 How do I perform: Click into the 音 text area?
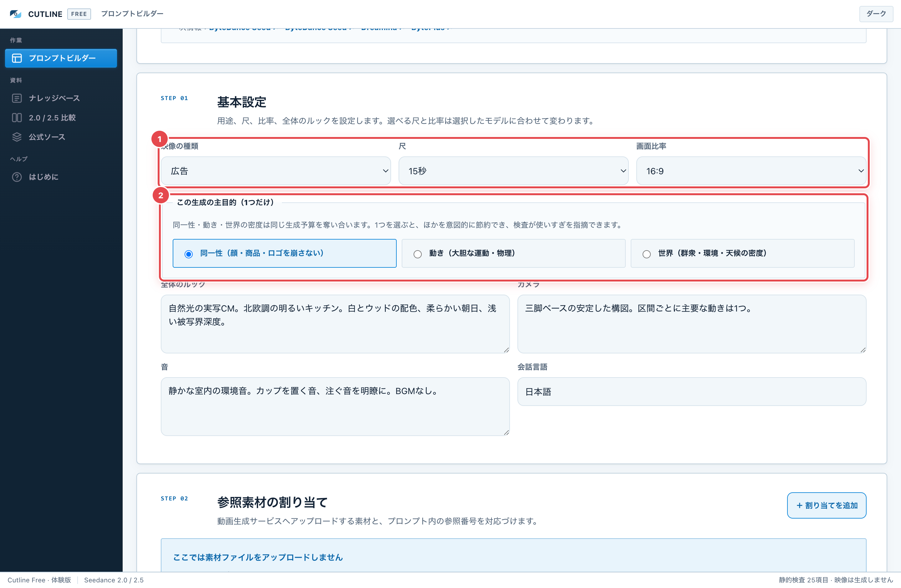(335, 406)
